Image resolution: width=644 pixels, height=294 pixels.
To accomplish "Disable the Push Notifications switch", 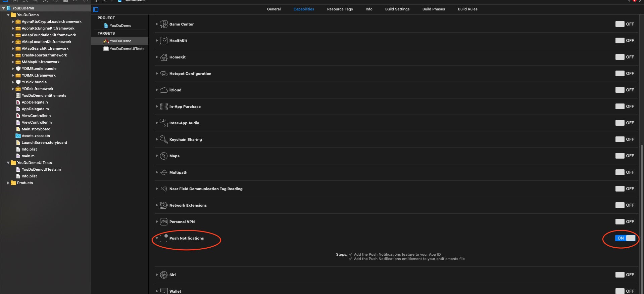I will tap(625, 238).
